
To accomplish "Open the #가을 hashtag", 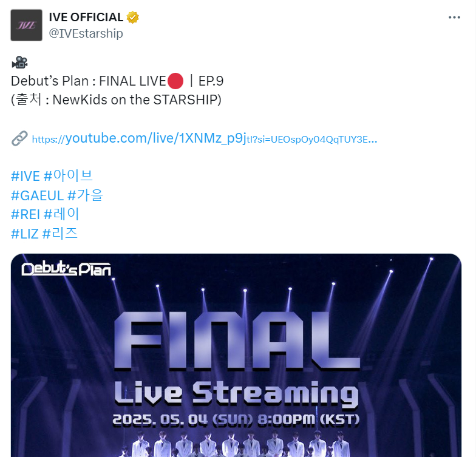I will (x=85, y=195).
